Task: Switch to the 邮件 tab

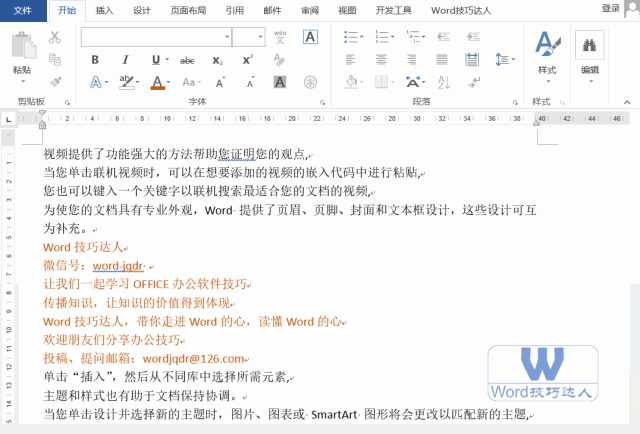Action: [x=272, y=11]
